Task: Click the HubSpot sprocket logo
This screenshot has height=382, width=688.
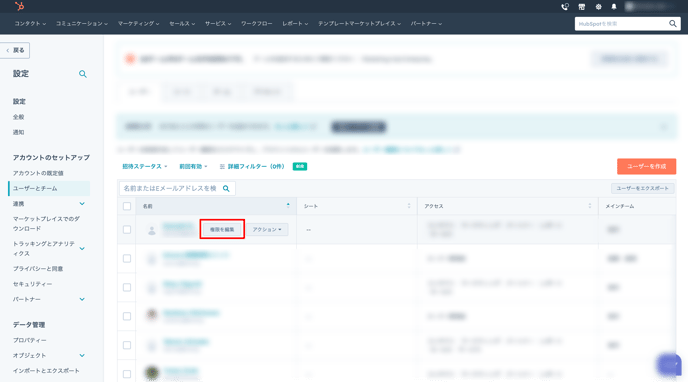Action: (19, 6)
